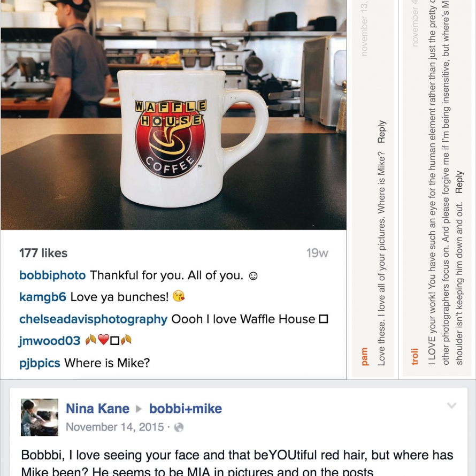This screenshot has width=476, height=476.
Task: Open the bobbiphoto username
Action: (x=52, y=275)
